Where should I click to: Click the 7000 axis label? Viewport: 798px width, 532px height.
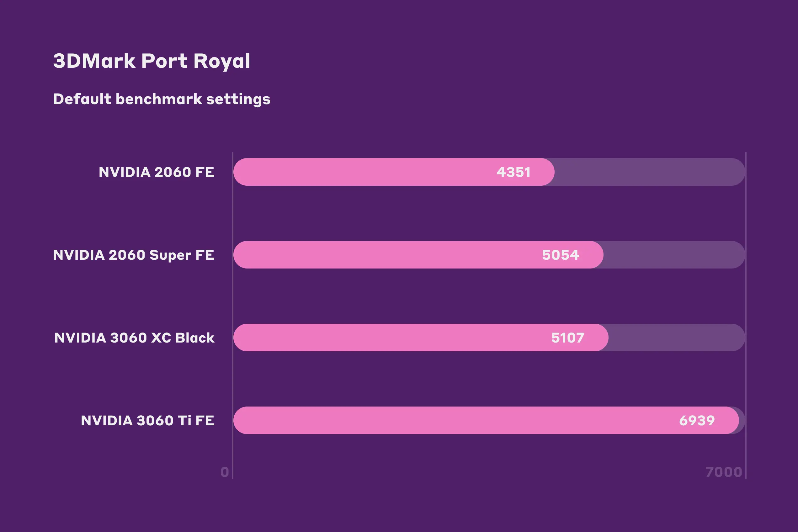pyautogui.click(x=724, y=472)
